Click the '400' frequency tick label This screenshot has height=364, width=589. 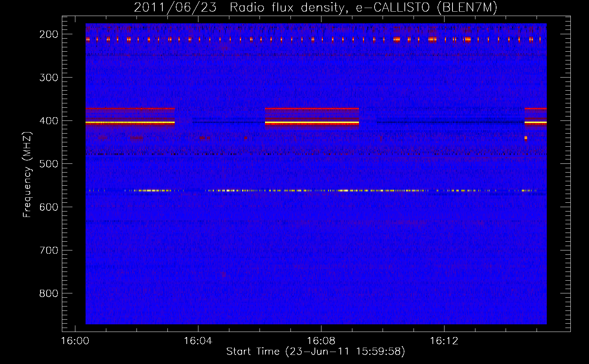pyautogui.click(x=49, y=121)
